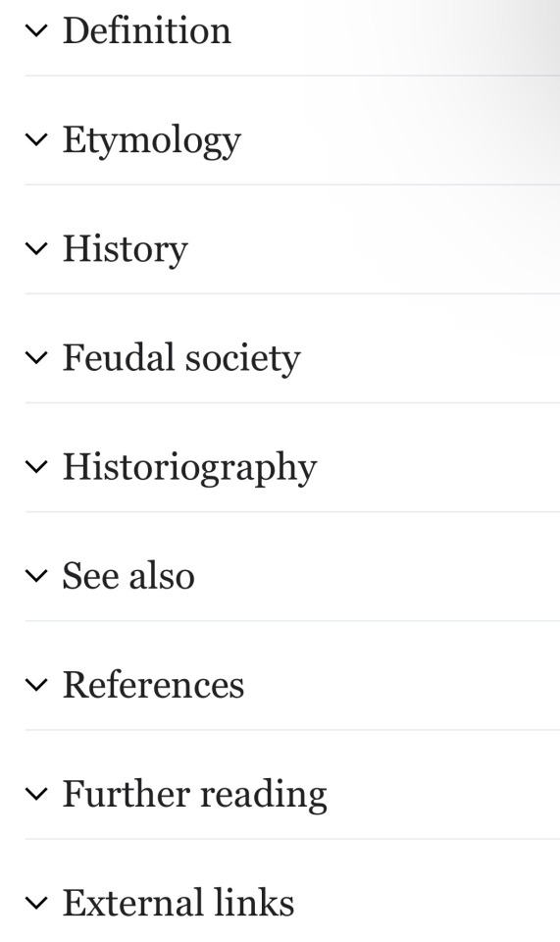This screenshot has width=560, height=942.
Task: Click the chevron beside Feudal society
Action: click(36, 357)
